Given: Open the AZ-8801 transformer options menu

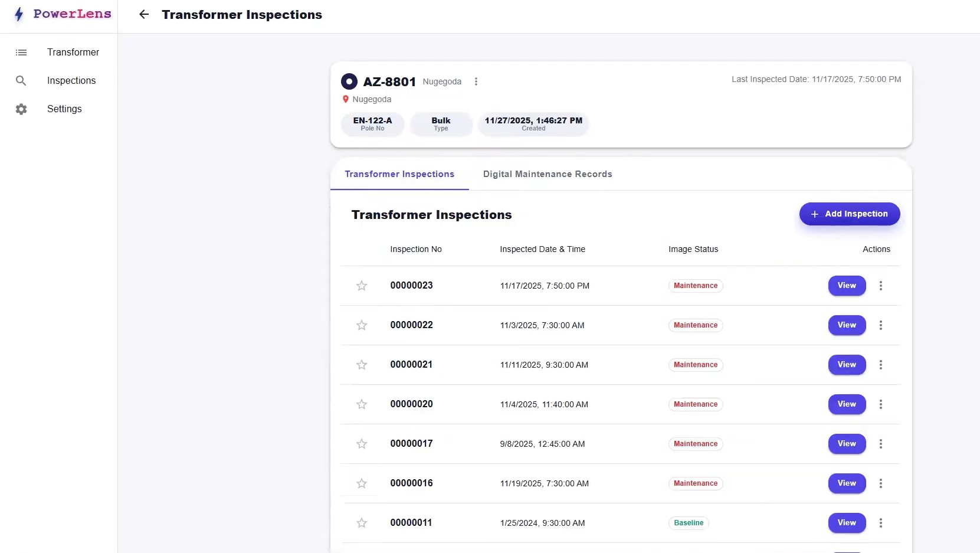Looking at the screenshot, I should [476, 81].
